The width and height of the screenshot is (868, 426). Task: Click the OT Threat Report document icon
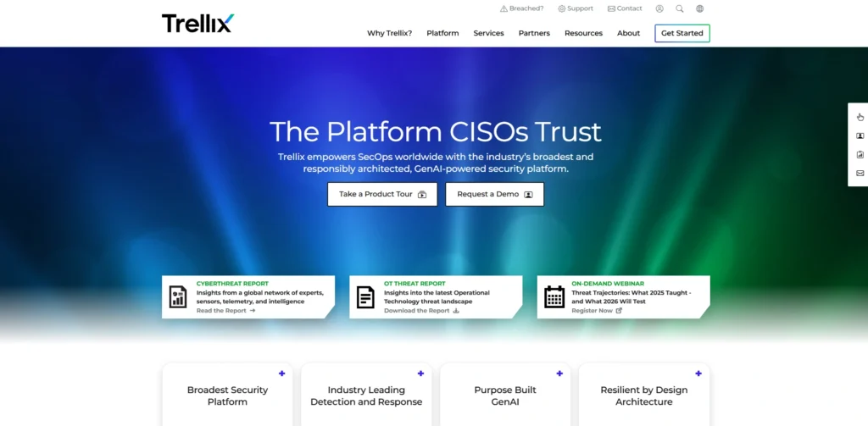(365, 296)
